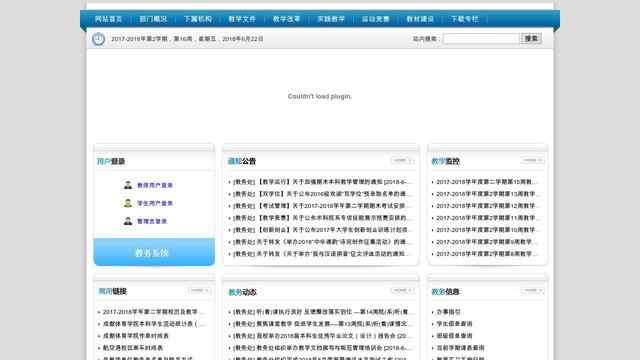This screenshot has width=640, height=360.
Task: Open the week 15 teaching monitoring report
Action: point(487,182)
